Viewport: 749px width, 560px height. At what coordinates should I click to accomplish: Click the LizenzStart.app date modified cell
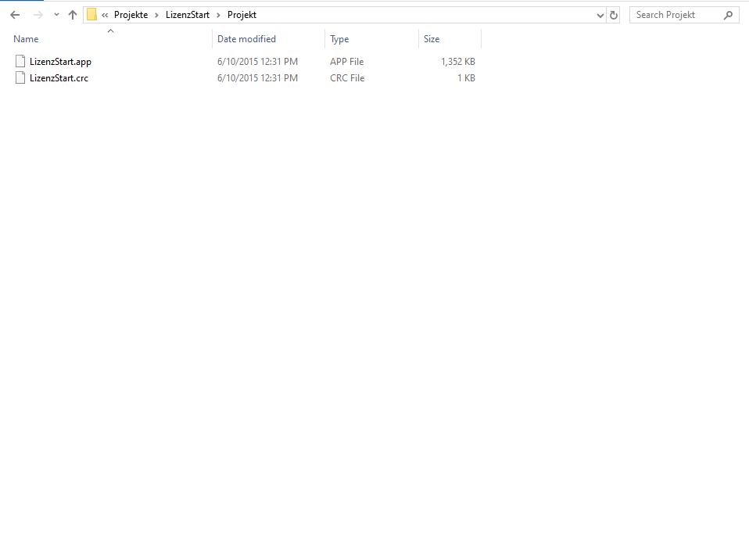point(257,62)
